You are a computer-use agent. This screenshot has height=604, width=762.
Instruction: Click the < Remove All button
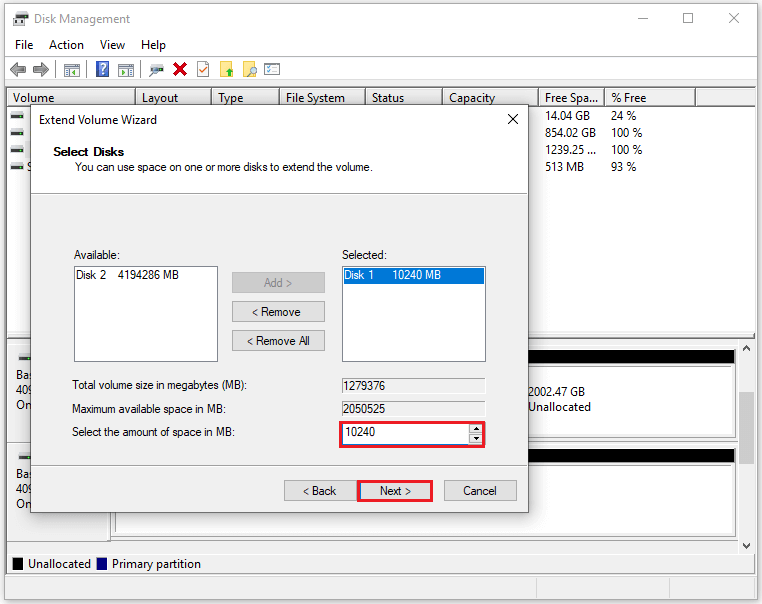pyautogui.click(x=278, y=341)
